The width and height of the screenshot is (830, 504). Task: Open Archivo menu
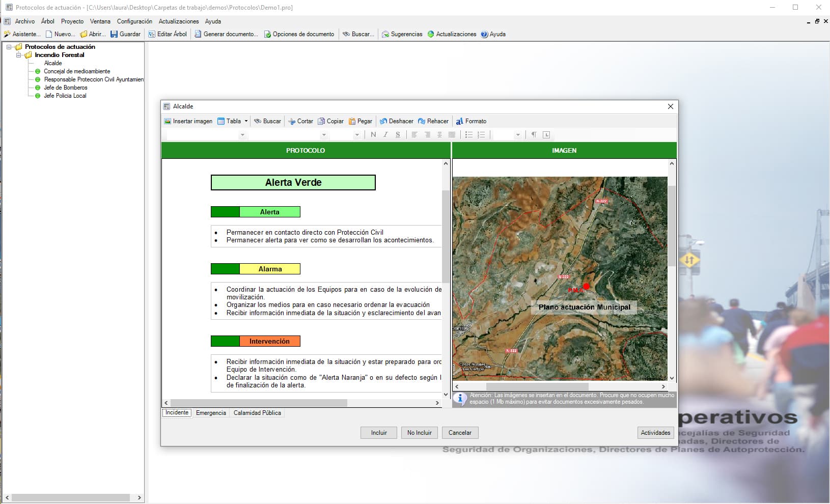pos(25,21)
